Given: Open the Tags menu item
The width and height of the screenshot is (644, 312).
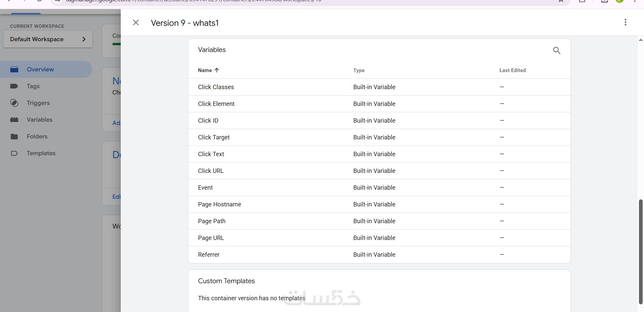Looking at the screenshot, I should (x=33, y=86).
